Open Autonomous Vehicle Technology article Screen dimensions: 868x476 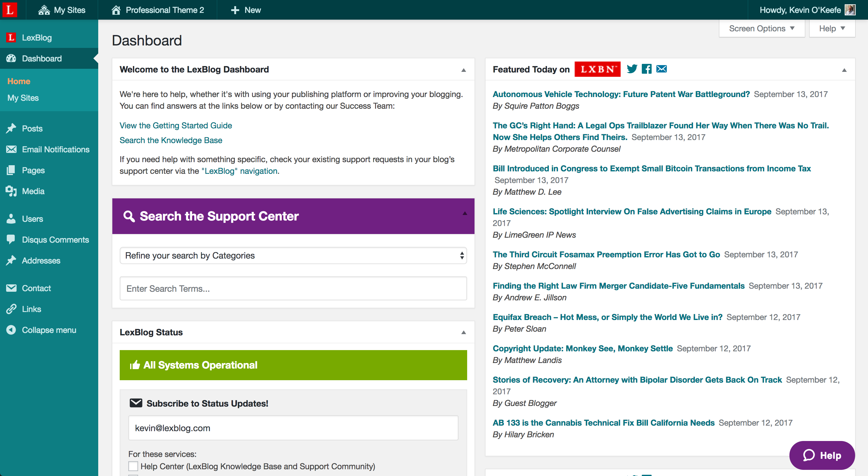click(621, 94)
